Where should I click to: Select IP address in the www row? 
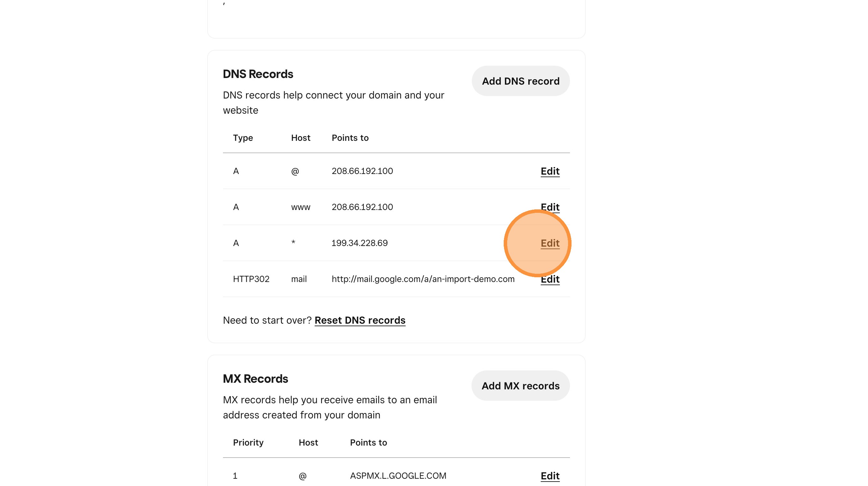click(x=362, y=207)
